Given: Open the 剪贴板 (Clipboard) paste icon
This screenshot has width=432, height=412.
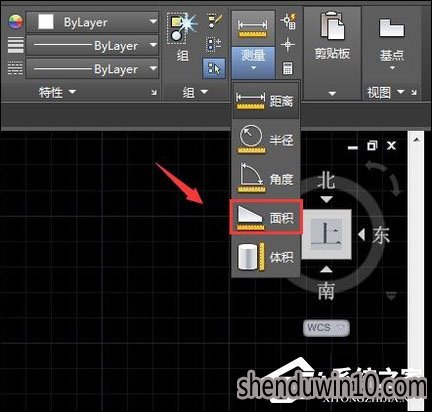Looking at the screenshot, I should pos(332,26).
